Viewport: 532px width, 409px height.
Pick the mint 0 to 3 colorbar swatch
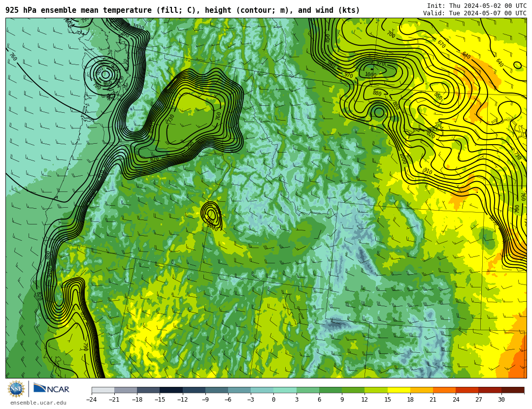(285, 390)
